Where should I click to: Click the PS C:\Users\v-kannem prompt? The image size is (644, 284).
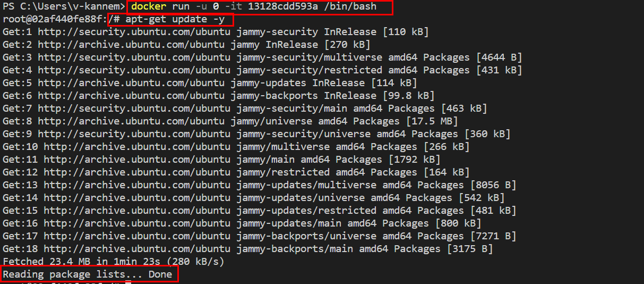tap(64, 7)
